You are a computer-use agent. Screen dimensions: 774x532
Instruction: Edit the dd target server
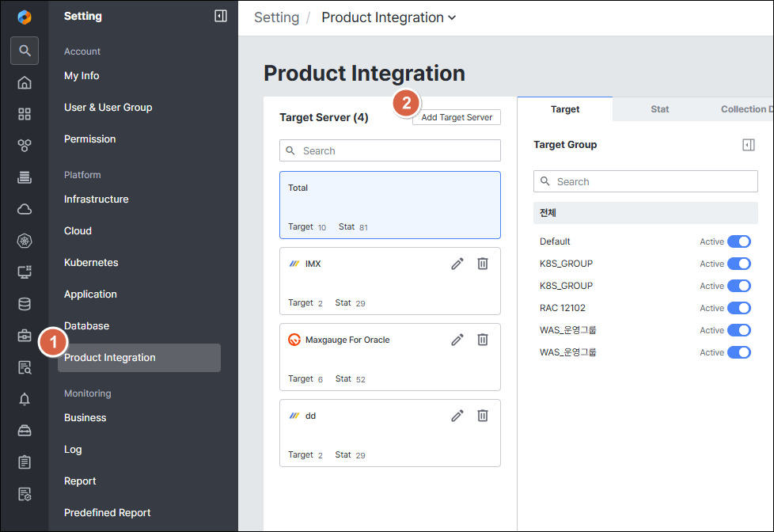click(457, 416)
